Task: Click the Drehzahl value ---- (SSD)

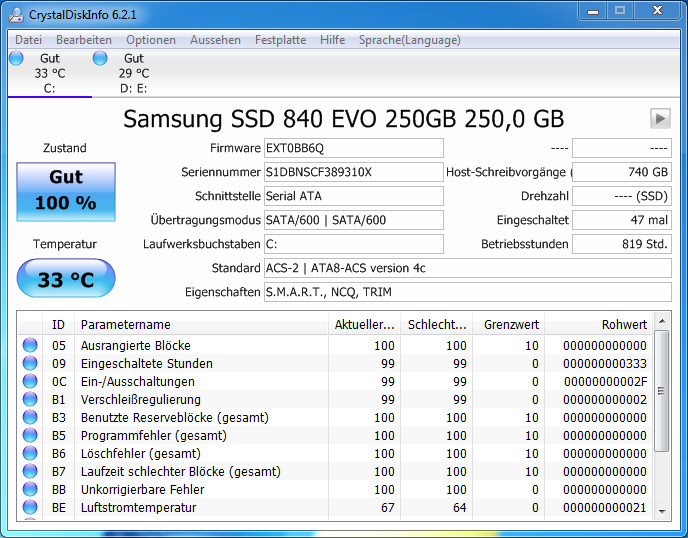Action: click(x=622, y=196)
